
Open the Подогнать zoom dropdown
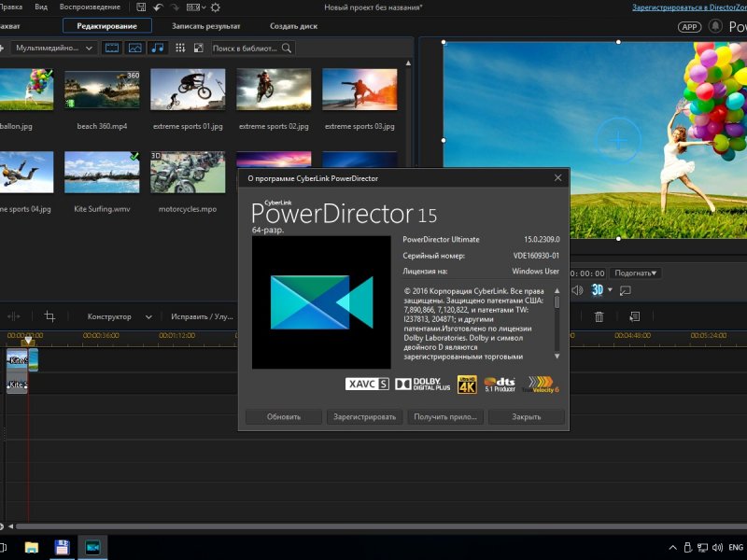click(x=636, y=273)
